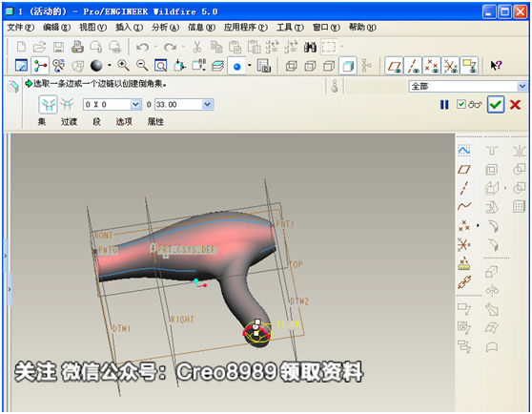Click the New file icon
Viewport: 532px width, 414px height.
[21, 47]
